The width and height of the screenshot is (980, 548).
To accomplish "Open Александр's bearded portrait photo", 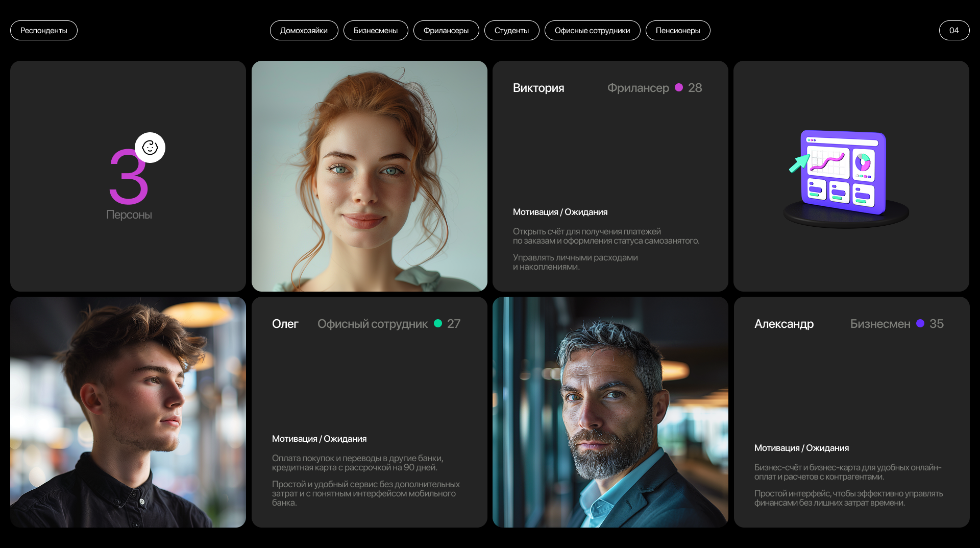I will (610, 412).
